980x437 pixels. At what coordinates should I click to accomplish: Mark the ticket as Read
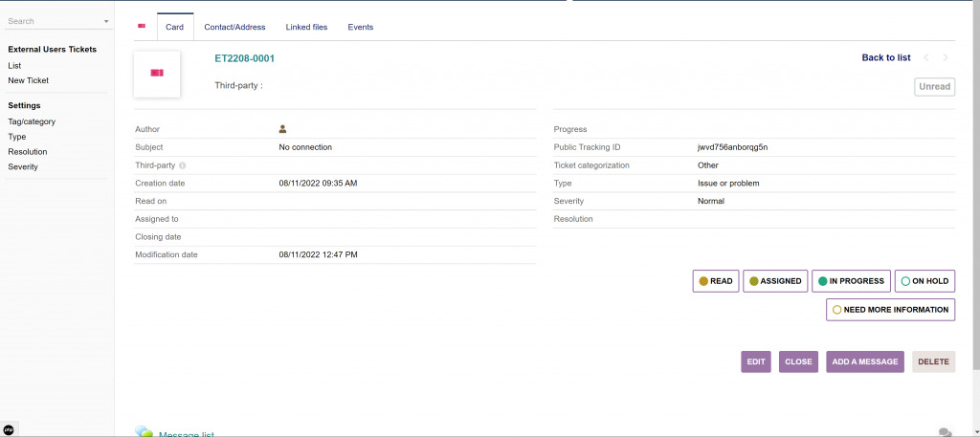click(x=716, y=281)
